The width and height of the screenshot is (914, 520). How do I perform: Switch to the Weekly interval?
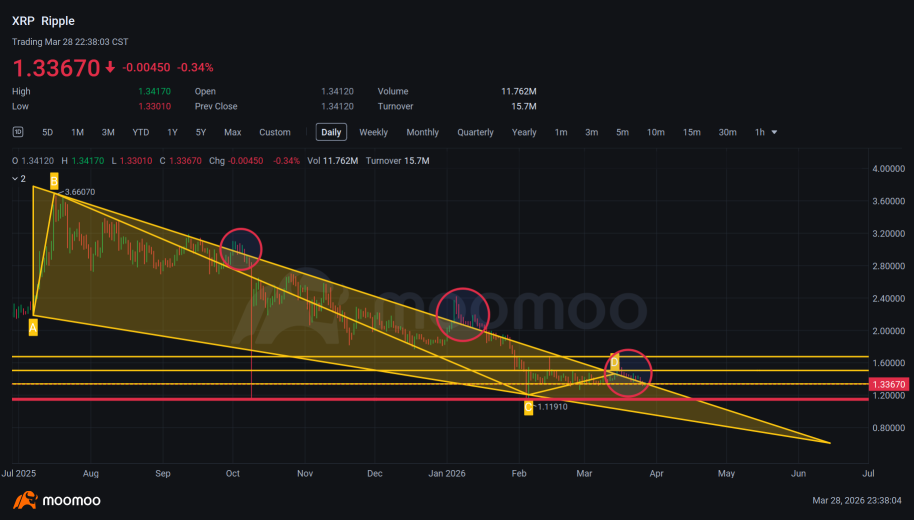(373, 132)
